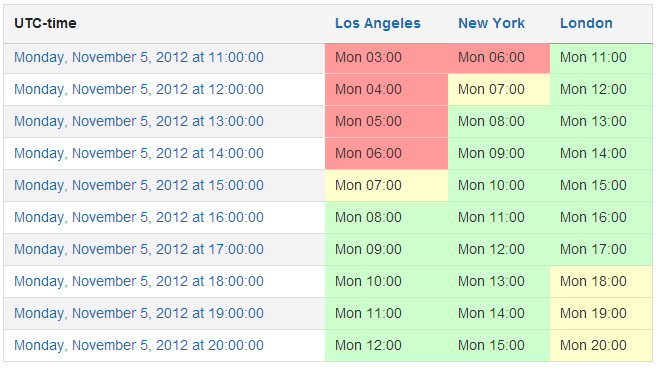Viewport: 658px width, 370px height.
Task: Open the 14:00:00 UTC time link
Action: (x=139, y=154)
